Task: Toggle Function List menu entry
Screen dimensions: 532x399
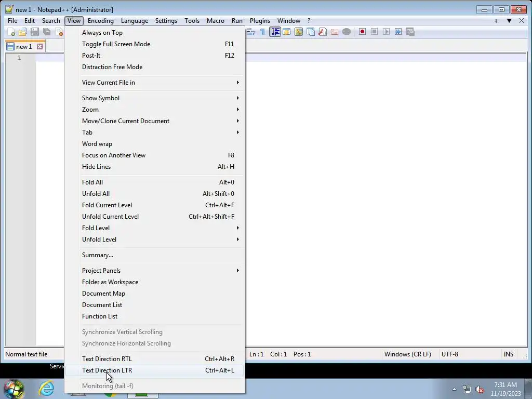Action: pos(154,316)
